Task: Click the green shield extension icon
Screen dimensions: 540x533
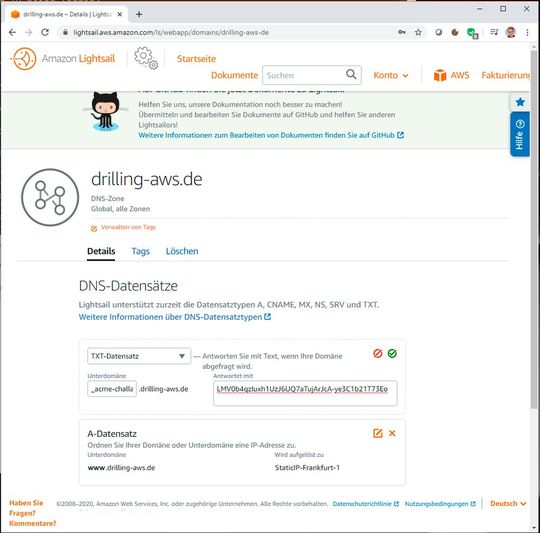Action: coord(472,33)
